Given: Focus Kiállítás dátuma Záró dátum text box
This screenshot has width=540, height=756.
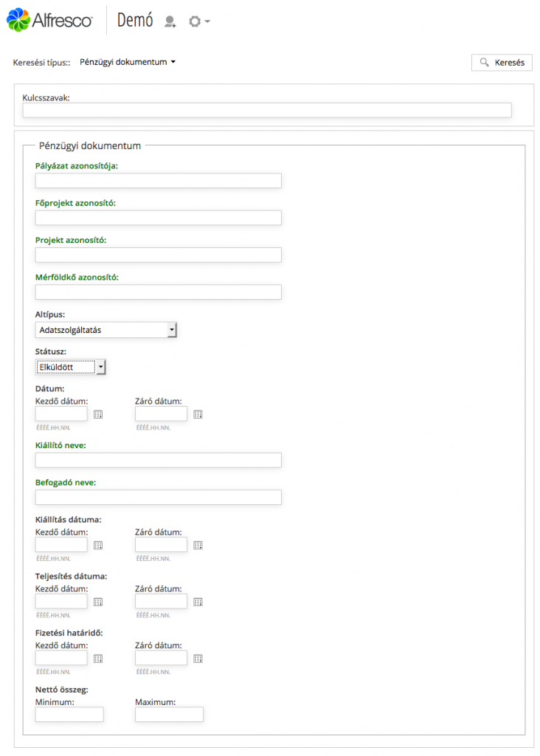Looking at the screenshot, I should click(161, 544).
